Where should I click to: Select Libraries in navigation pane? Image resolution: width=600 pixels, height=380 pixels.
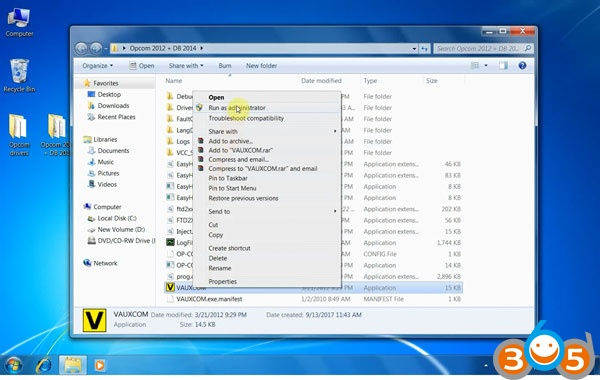pos(105,140)
